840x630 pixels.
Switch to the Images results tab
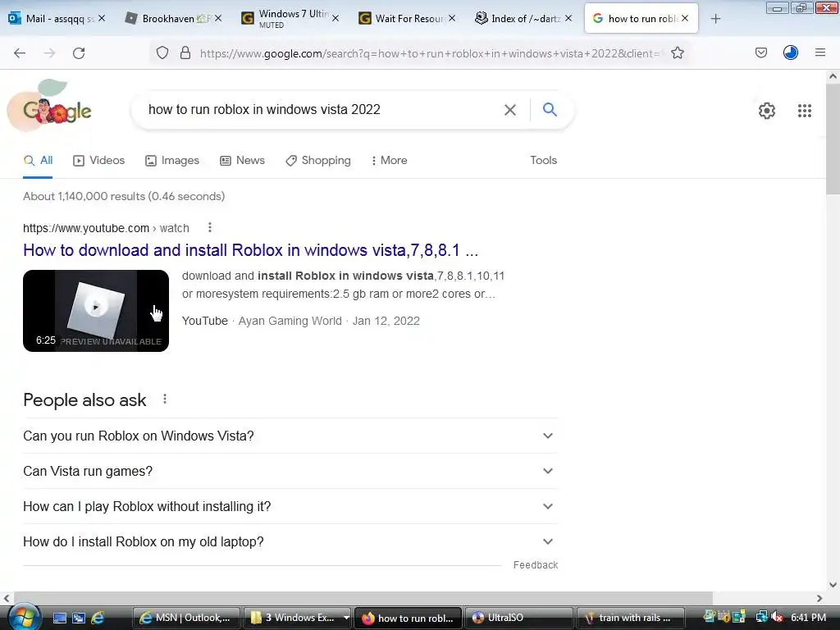pyautogui.click(x=172, y=160)
